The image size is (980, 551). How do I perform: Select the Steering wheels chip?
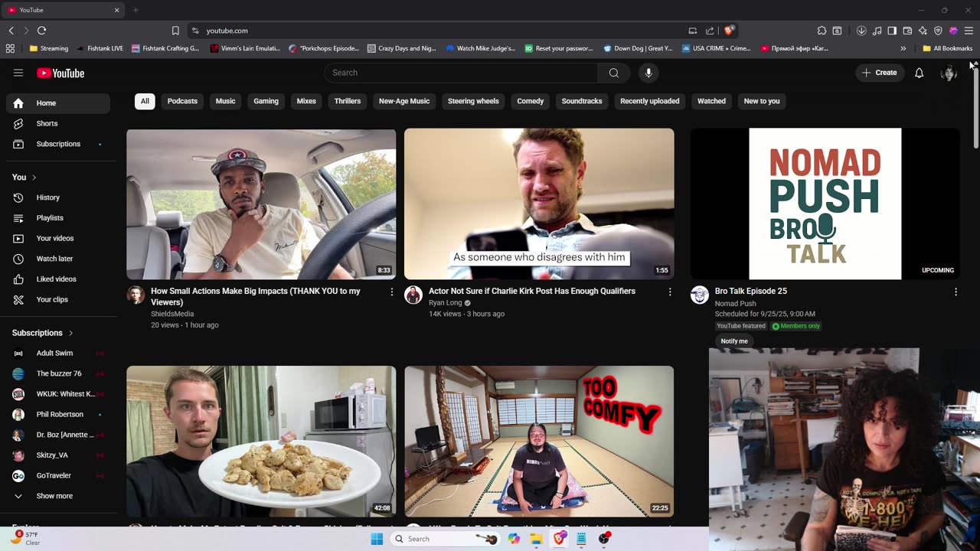[473, 101]
